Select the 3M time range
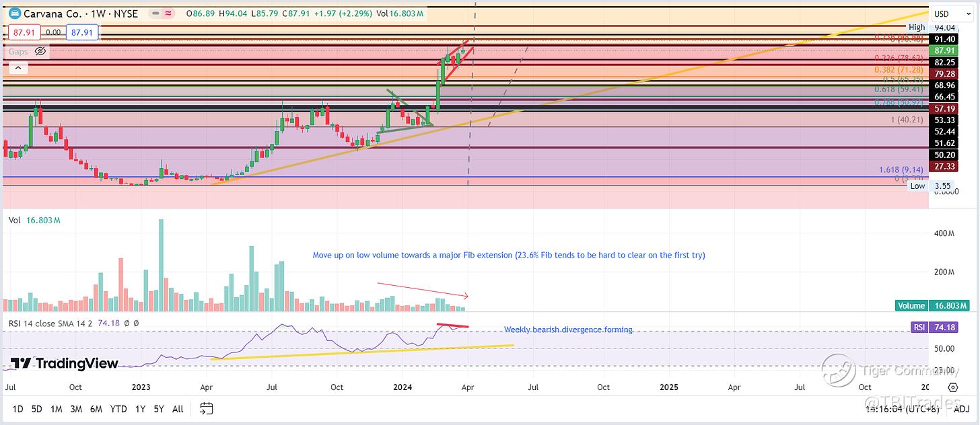This screenshot has width=980, height=425. tap(76, 409)
